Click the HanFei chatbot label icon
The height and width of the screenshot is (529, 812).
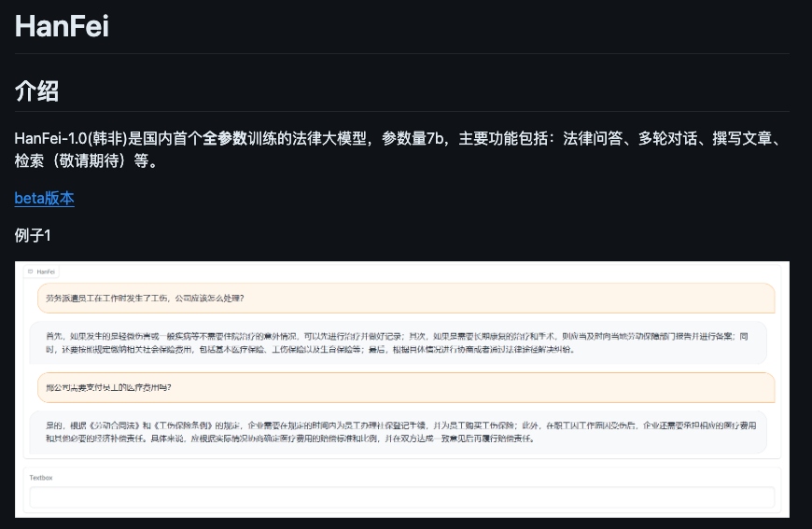[31, 271]
